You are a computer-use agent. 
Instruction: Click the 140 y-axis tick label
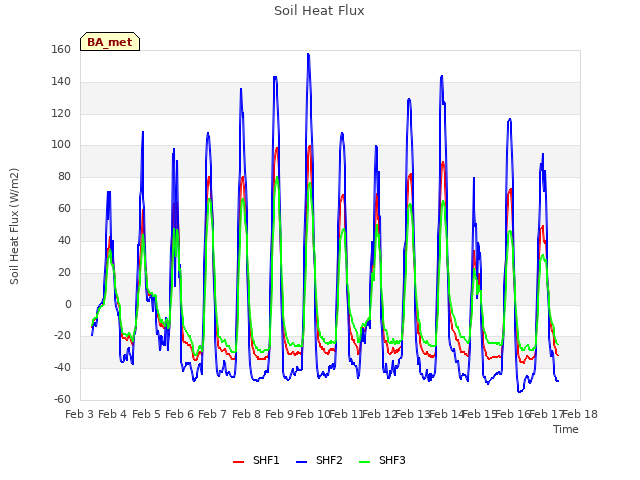61,82
